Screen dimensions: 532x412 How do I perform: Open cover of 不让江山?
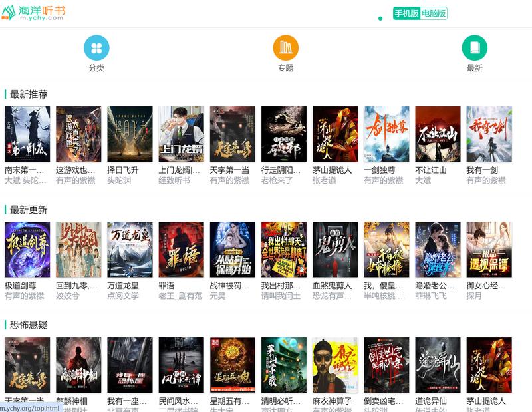(x=438, y=134)
